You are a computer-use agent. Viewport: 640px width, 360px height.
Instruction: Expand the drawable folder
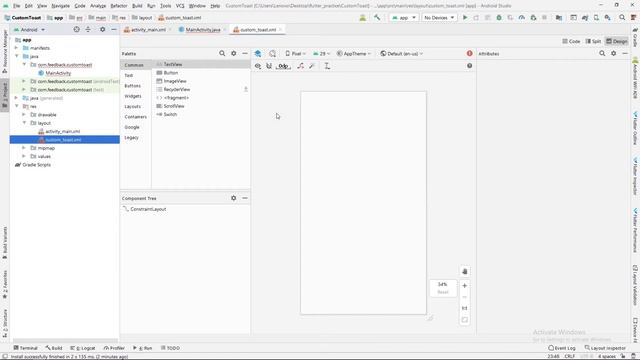point(24,115)
